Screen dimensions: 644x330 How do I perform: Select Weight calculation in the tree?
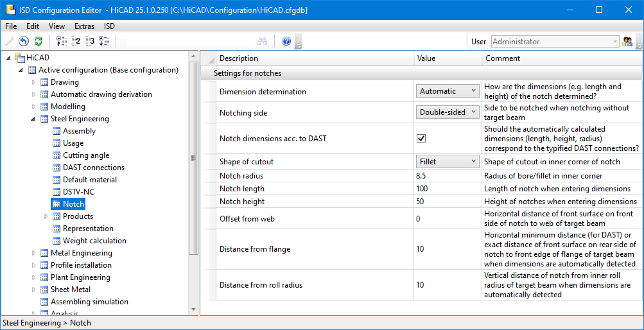(x=94, y=241)
